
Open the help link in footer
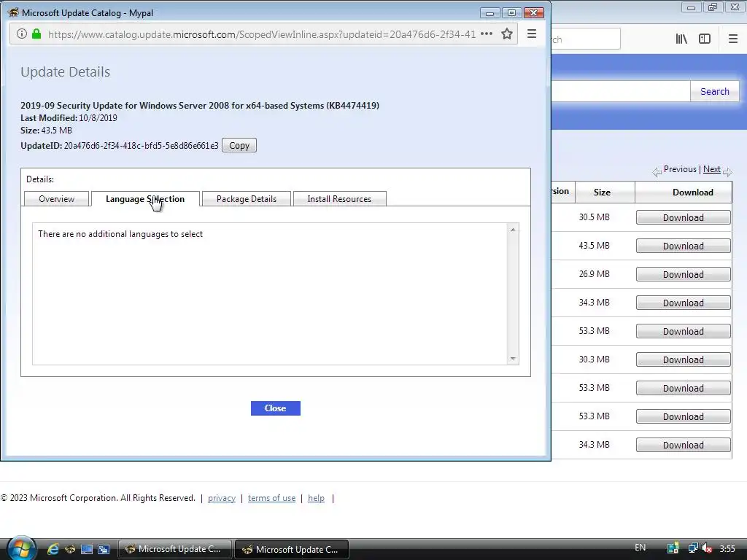[316, 498]
